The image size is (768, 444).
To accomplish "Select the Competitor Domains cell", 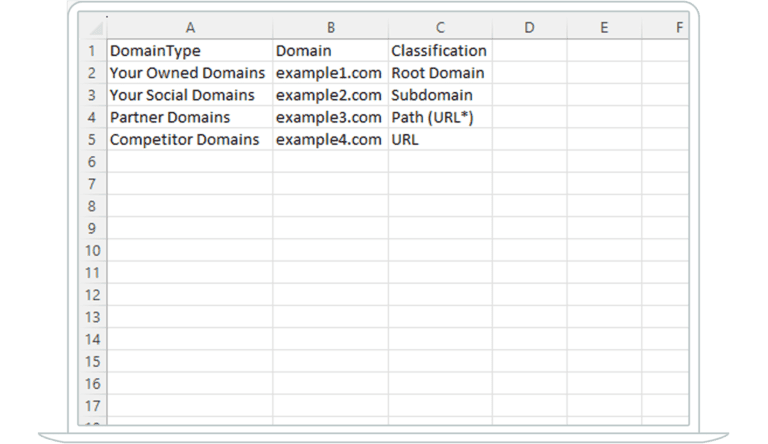I will 190,140.
